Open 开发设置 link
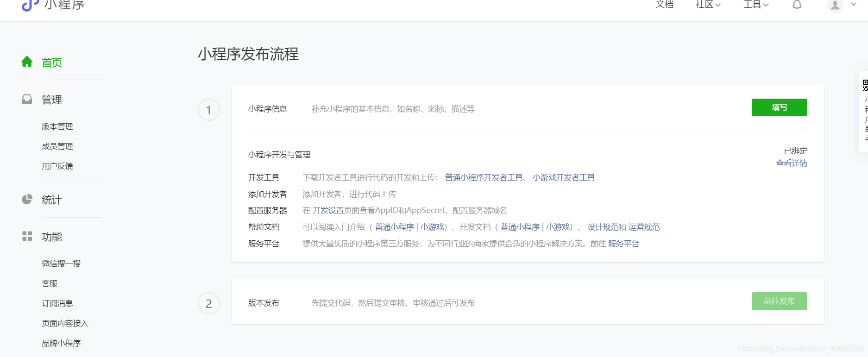868x357 pixels. (328, 210)
